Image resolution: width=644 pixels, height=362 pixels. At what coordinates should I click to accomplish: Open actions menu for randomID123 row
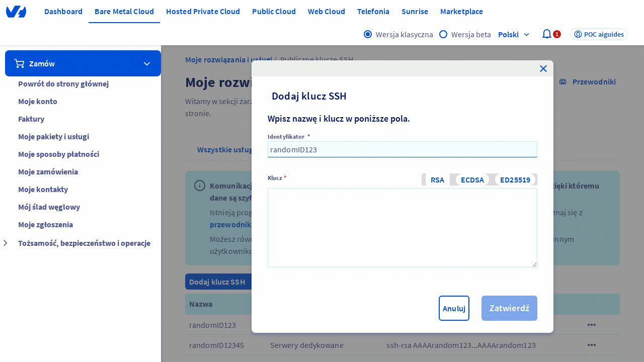pos(591,325)
